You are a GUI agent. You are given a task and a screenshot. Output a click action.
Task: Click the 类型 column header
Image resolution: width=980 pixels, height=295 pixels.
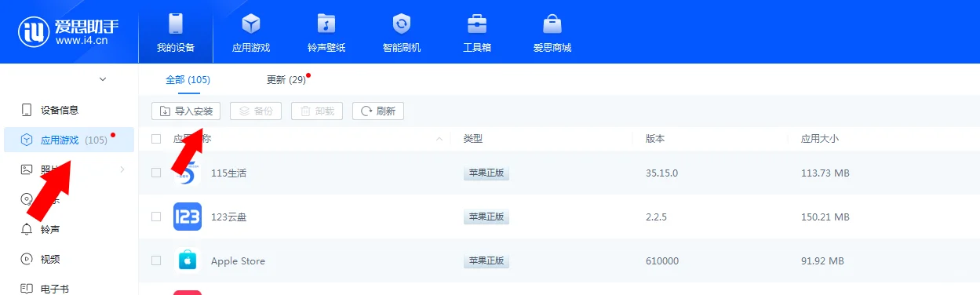(x=473, y=139)
